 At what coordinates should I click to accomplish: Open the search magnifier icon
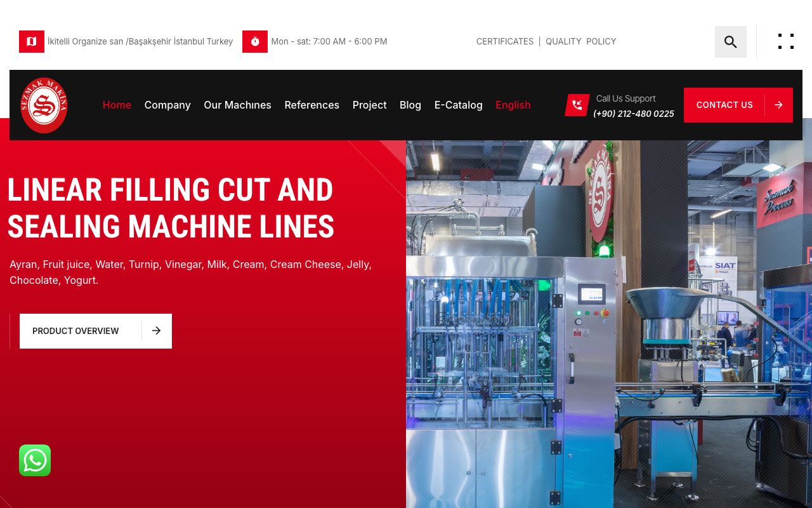731,42
